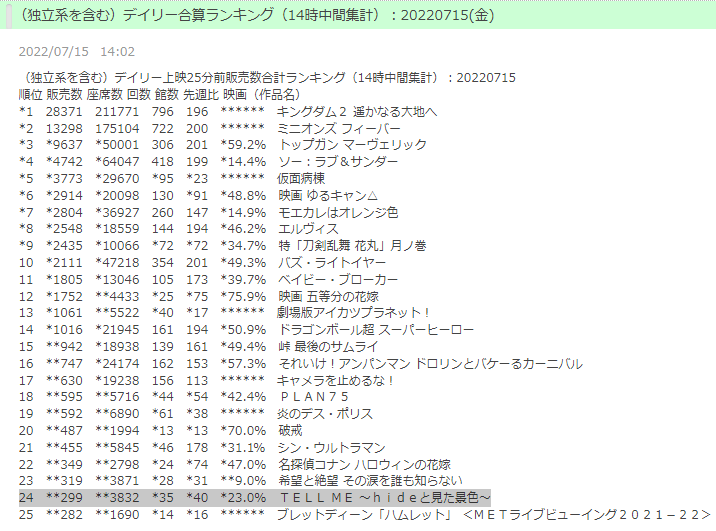Click the sales figure *3773 for 仮面病棟
Screen dimensions: 716x531
pos(64,179)
